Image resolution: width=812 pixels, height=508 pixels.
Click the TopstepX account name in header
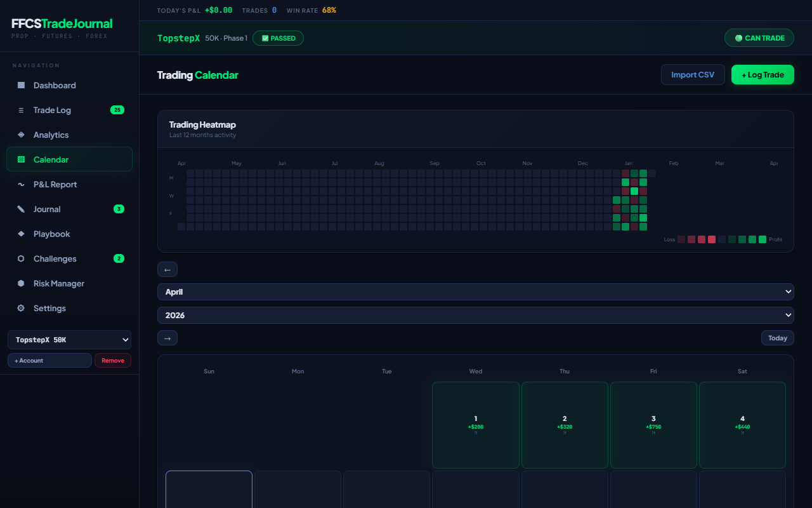(x=179, y=38)
